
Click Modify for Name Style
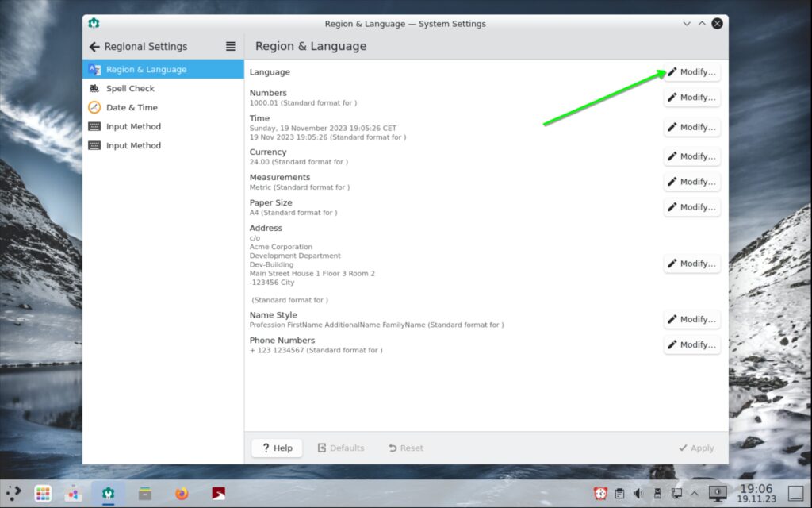pos(691,319)
